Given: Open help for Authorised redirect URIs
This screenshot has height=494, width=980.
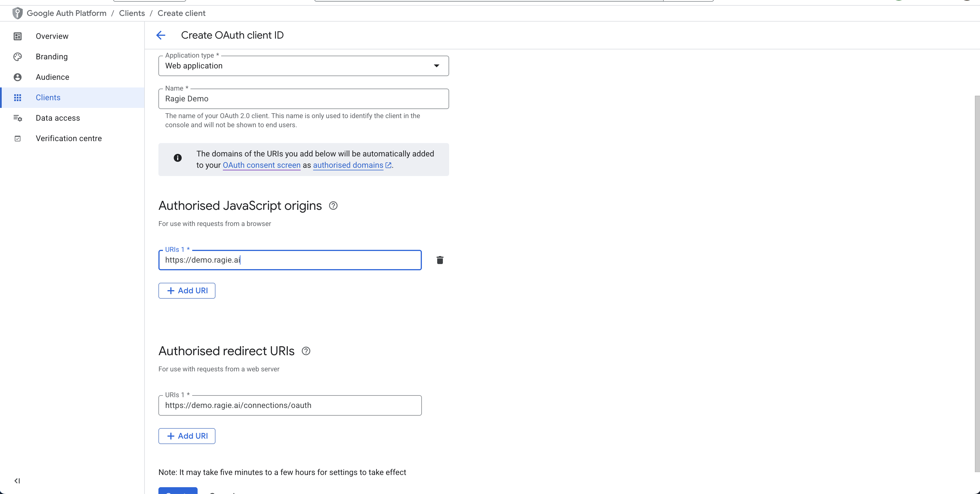Looking at the screenshot, I should coord(306,351).
